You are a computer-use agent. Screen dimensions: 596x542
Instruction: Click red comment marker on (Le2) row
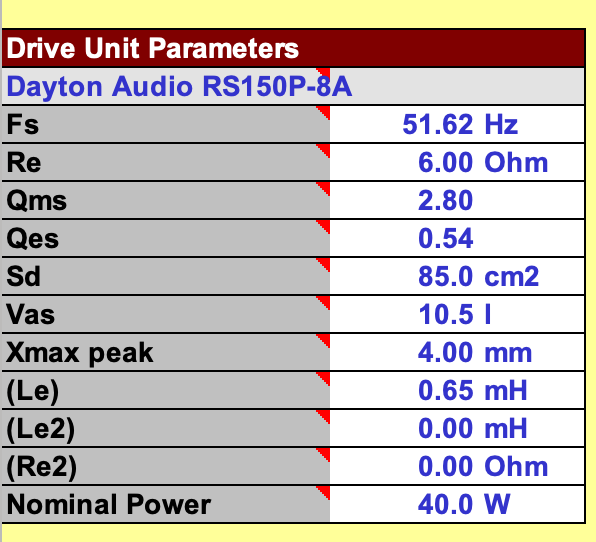click(325, 415)
